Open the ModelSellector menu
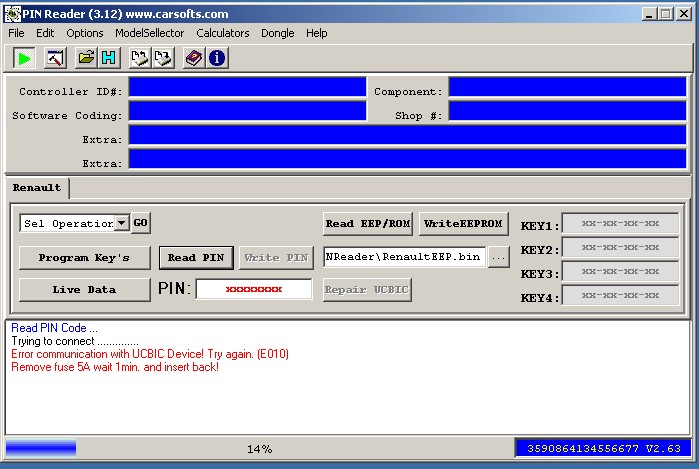Viewport: 699px width, 469px height. (149, 33)
